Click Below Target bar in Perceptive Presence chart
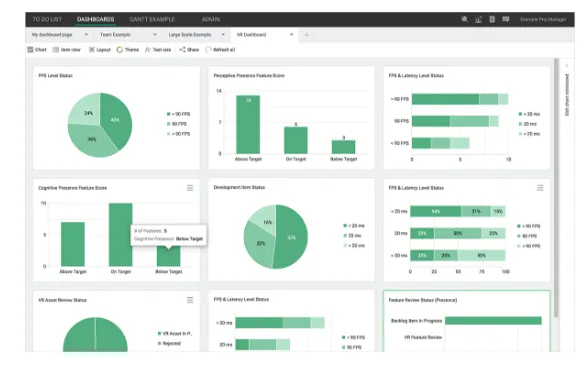This screenshot has height=381, width=588. 344,147
